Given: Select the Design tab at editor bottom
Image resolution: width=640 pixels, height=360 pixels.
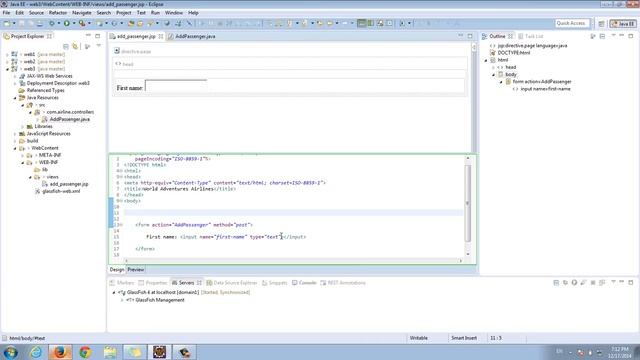Looking at the screenshot, I should point(117,270).
